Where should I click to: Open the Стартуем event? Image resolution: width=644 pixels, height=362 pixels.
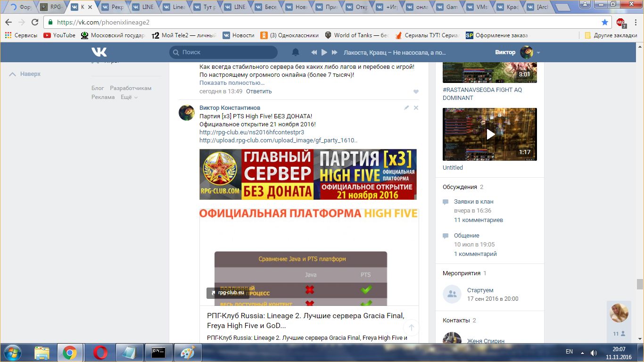click(480, 290)
